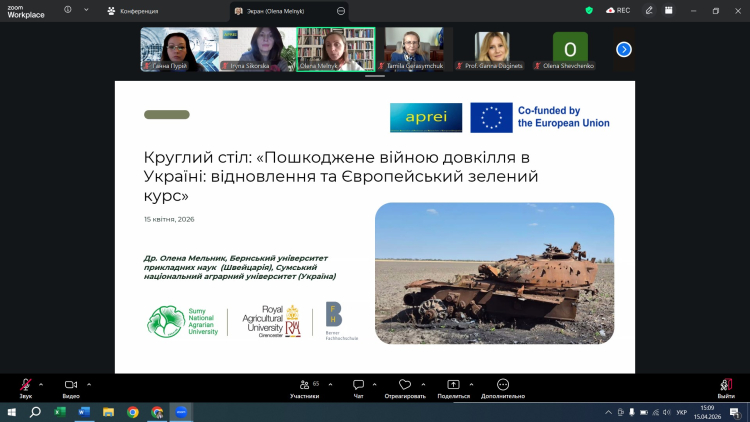
Task: Toggle the camera with Видео button
Action: pyautogui.click(x=71, y=385)
